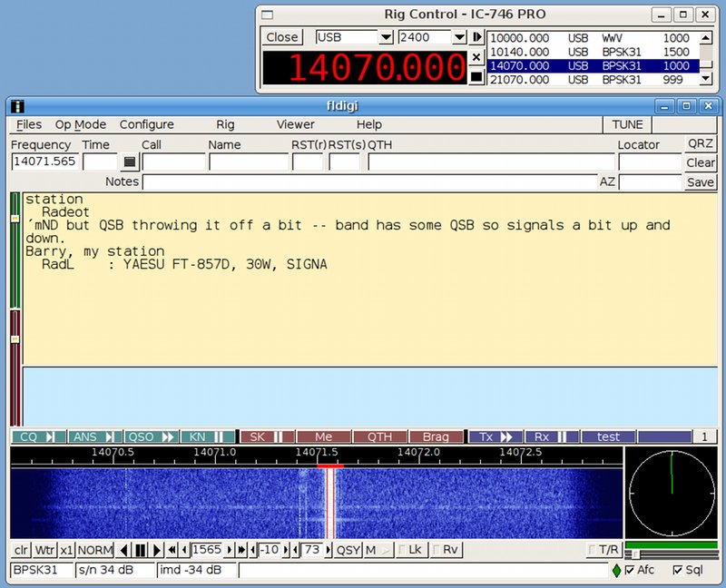Save the log entry with Save button

point(700,182)
